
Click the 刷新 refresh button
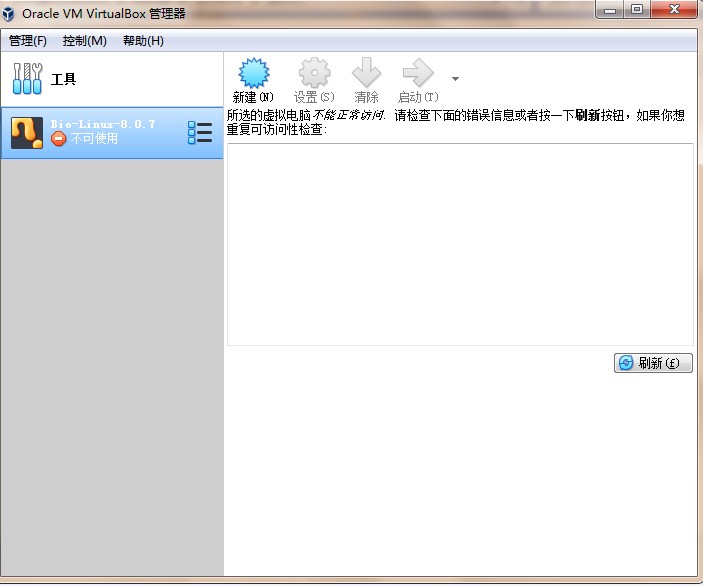pos(653,363)
